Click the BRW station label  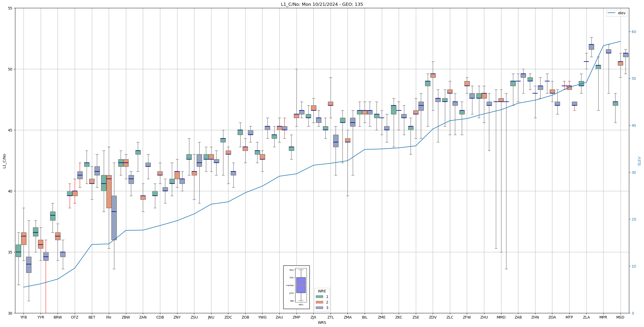pos(58,317)
